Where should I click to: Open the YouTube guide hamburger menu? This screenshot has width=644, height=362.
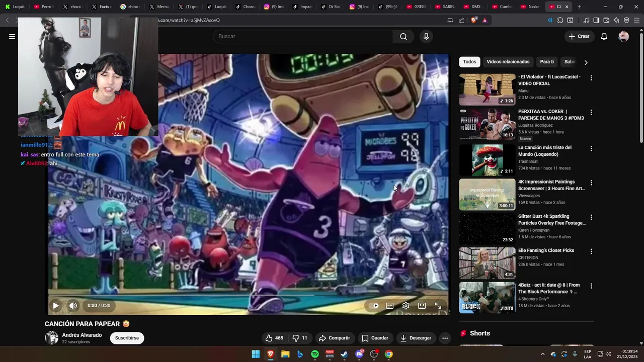(x=12, y=36)
